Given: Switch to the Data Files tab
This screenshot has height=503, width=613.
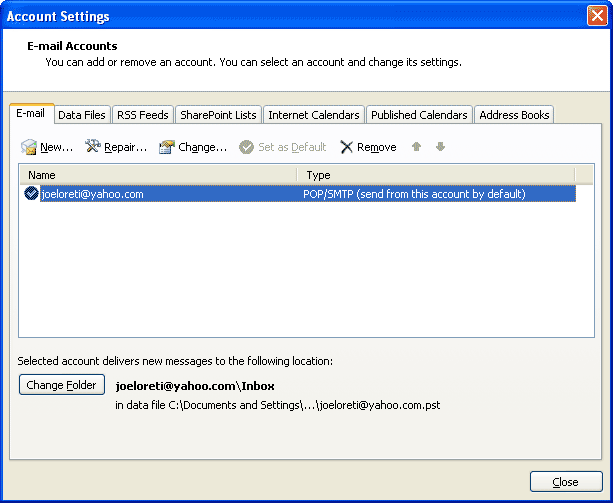Looking at the screenshot, I should 81,115.
